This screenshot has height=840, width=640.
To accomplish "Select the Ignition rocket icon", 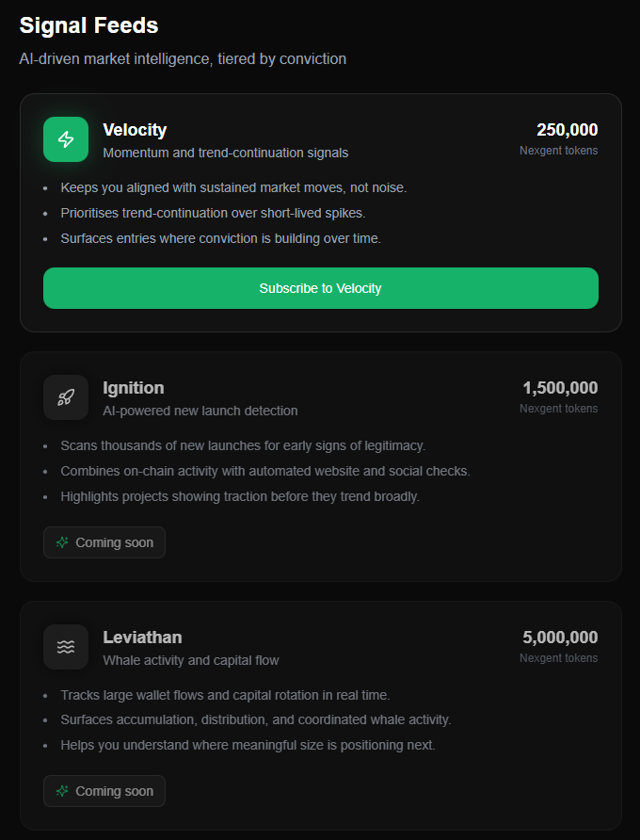I will click(65, 397).
